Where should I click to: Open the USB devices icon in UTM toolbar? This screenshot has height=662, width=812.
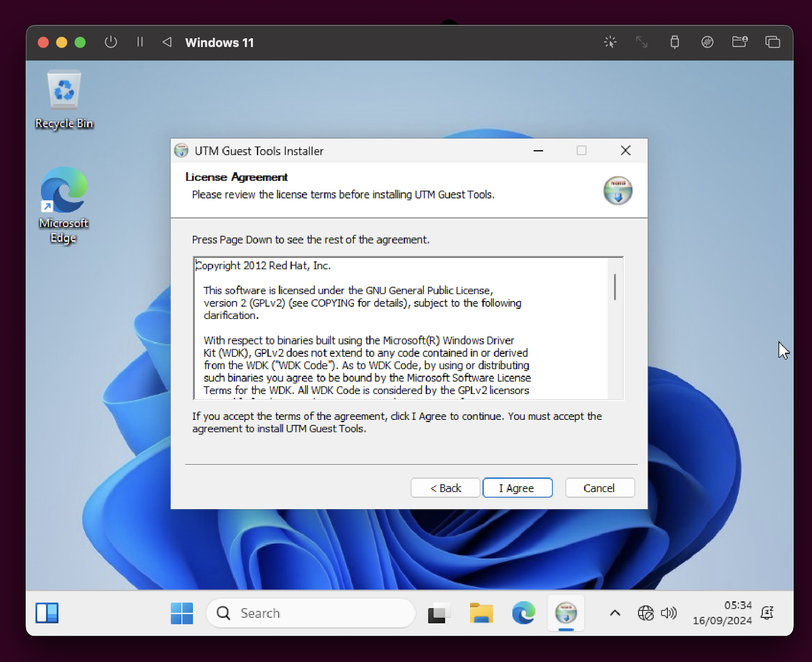click(x=674, y=42)
